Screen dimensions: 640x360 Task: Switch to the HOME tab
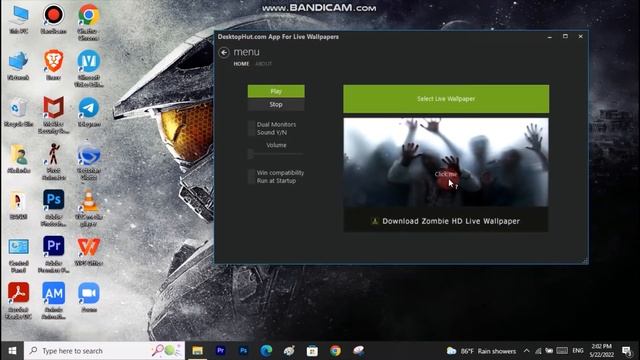[x=241, y=64]
